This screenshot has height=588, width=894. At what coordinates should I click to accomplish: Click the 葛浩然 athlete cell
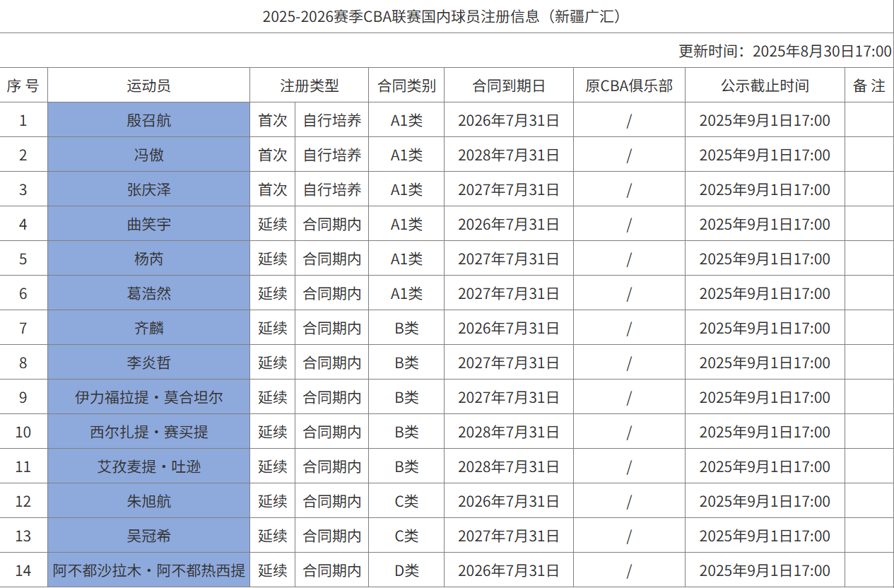point(148,293)
